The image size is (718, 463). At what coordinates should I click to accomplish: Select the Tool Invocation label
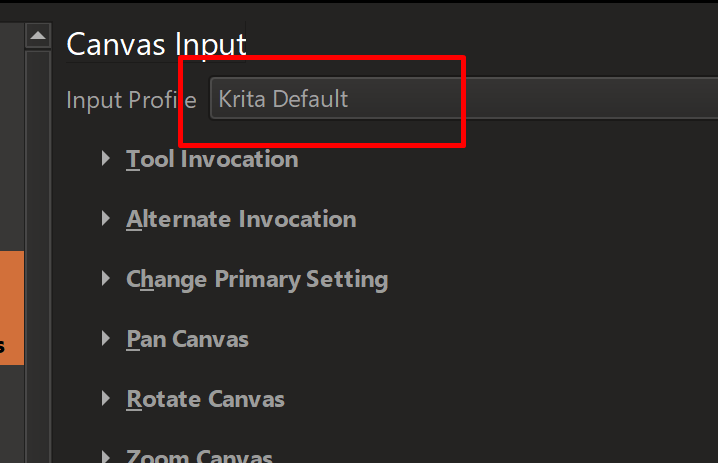pyautogui.click(x=212, y=159)
